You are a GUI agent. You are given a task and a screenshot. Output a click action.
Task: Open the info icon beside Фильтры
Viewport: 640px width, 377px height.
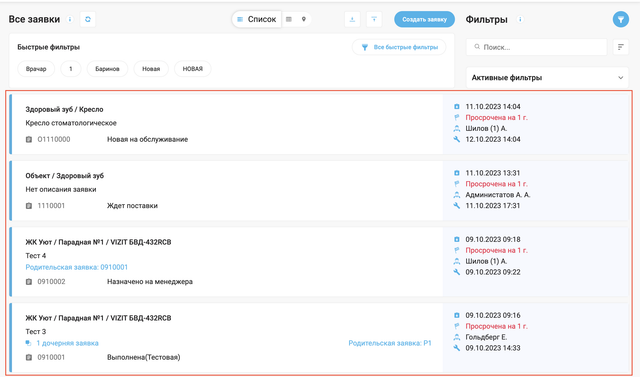(x=520, y=19)
